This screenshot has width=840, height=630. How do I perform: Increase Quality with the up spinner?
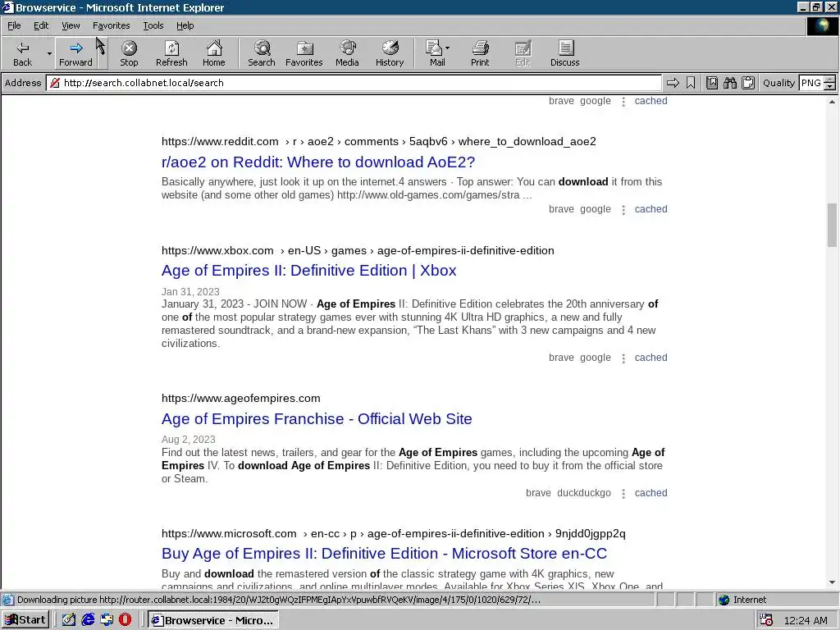(x=829, y=80)
